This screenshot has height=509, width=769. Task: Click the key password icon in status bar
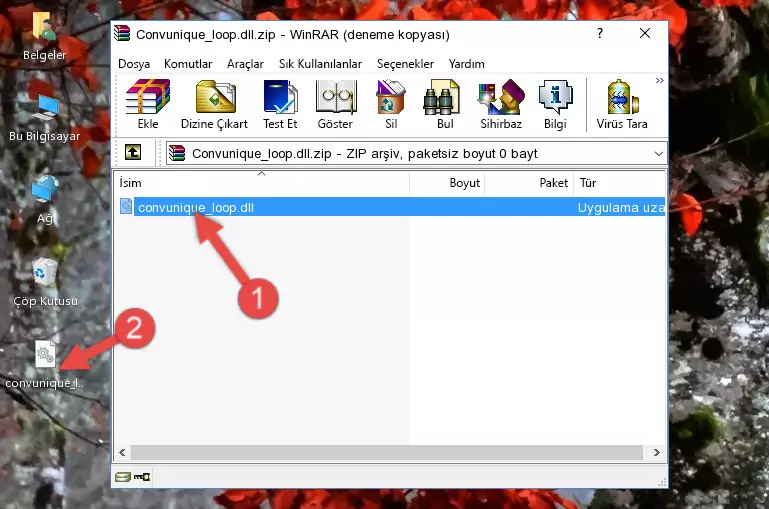click(x=142, y=477)
